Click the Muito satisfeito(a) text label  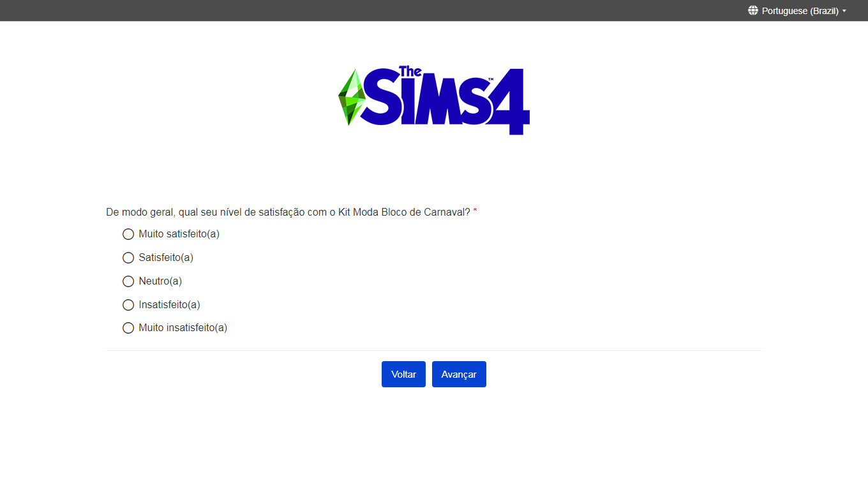(179, 234)
